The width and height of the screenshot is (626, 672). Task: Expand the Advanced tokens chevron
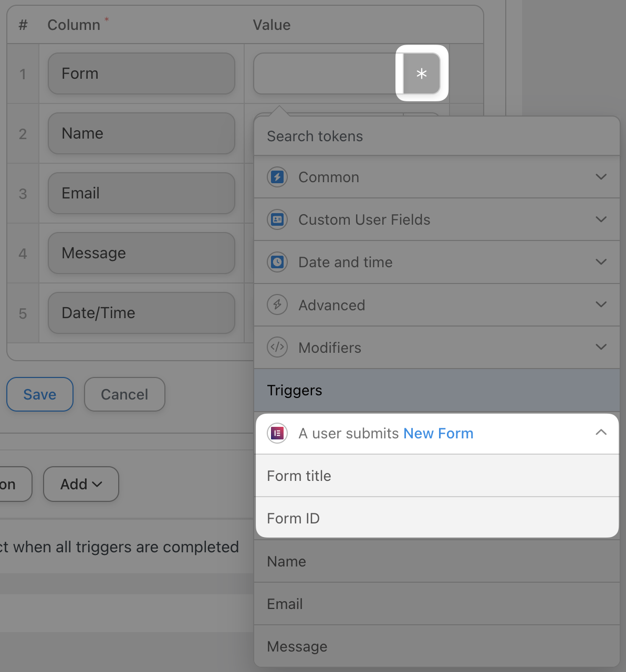coord(601,304)
